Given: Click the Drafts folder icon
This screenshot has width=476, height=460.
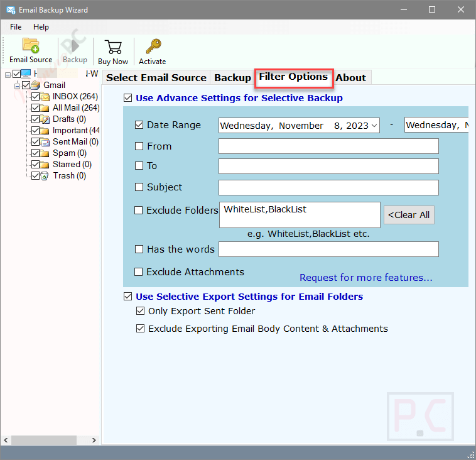Looking at the screenshot, I should 45,119.
